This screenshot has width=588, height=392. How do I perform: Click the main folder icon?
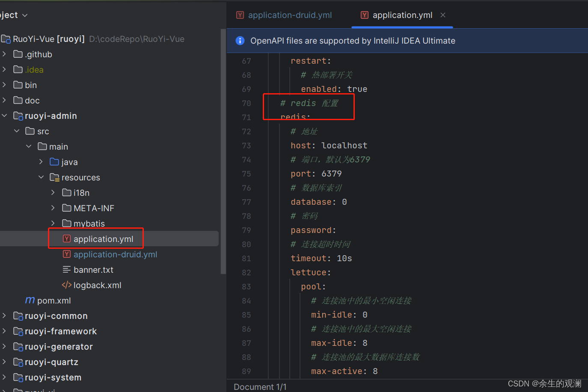coord(42,147)
